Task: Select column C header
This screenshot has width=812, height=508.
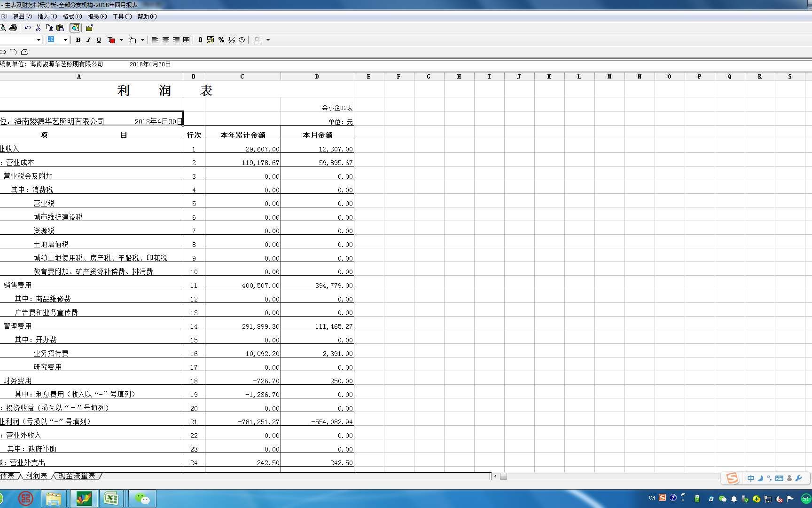Action: point(242,76)
